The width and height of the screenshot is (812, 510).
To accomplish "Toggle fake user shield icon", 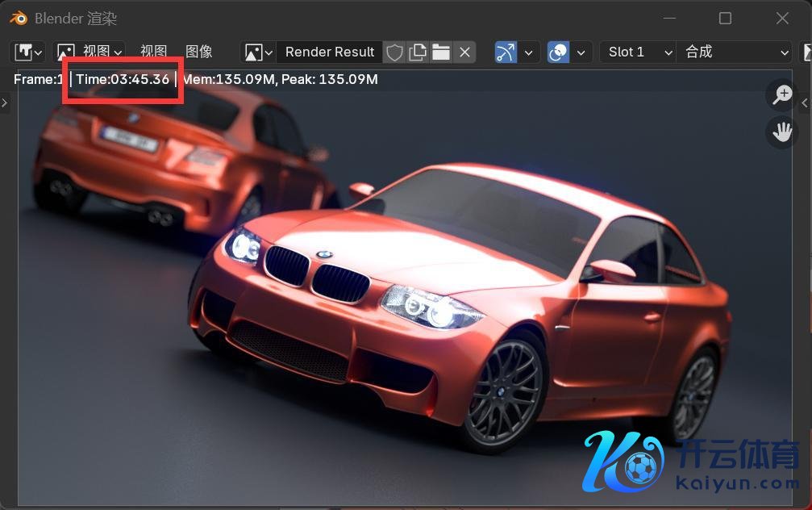I will [394, 52].
